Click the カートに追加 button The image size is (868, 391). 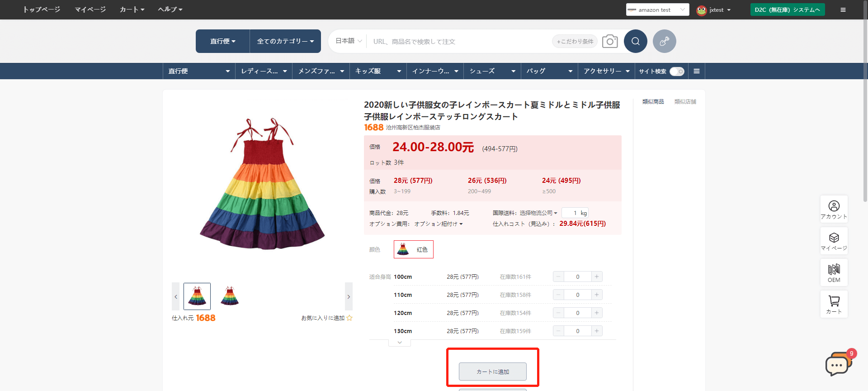click(492, 372)
